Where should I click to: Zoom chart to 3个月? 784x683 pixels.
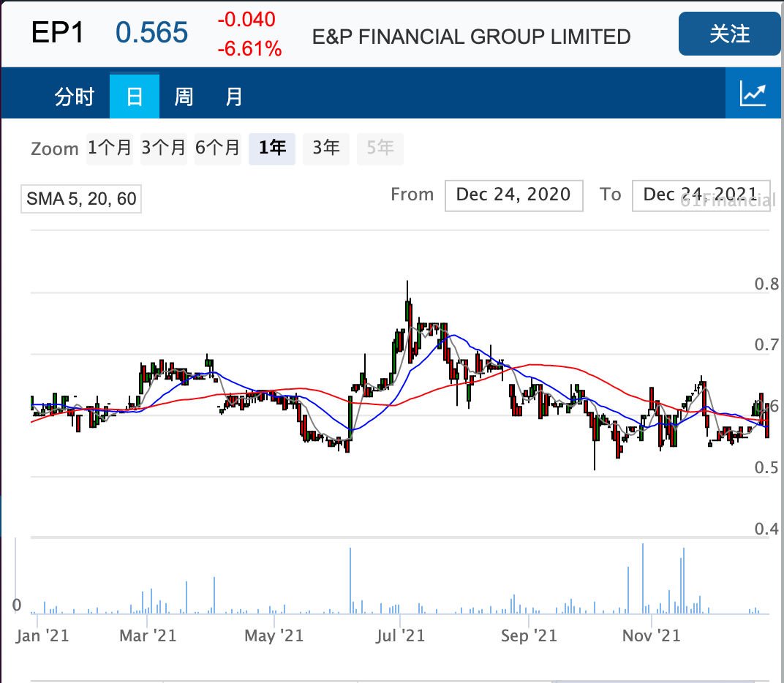pos(164,148)
